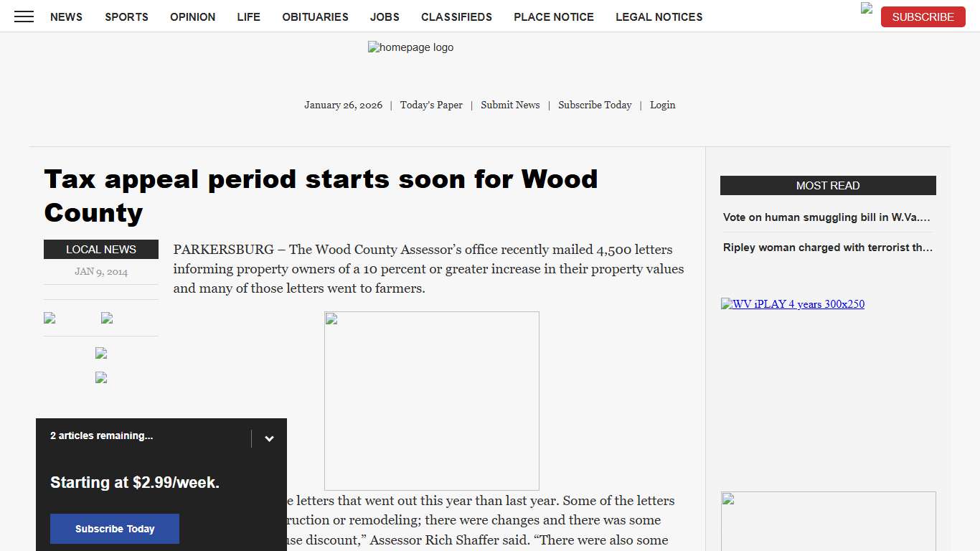Click the Login link
The width and height of the screenshot is (980, 551).
(662, 105)
